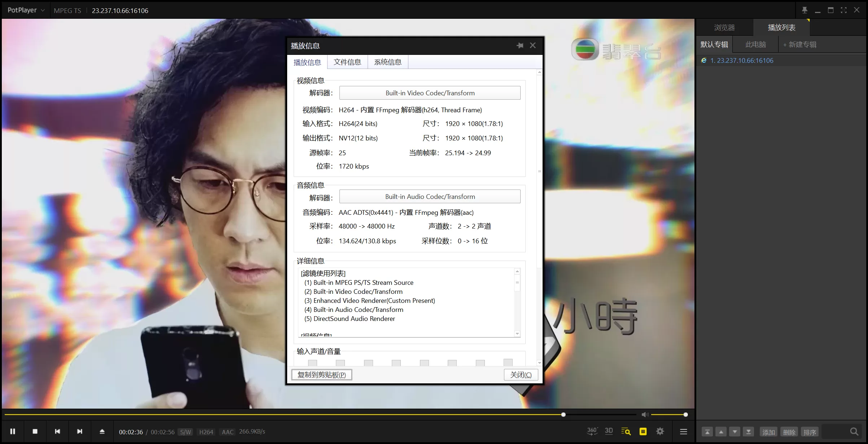Move playlist item down one position
The image size is (868, 444).
coord(735,432)
